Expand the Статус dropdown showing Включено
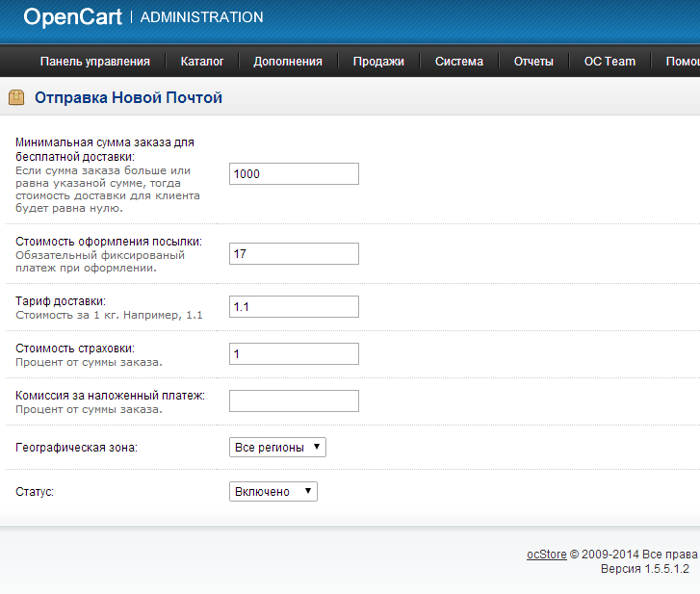Viewport: 700px width, 594px height. click(x=273, y=491)
